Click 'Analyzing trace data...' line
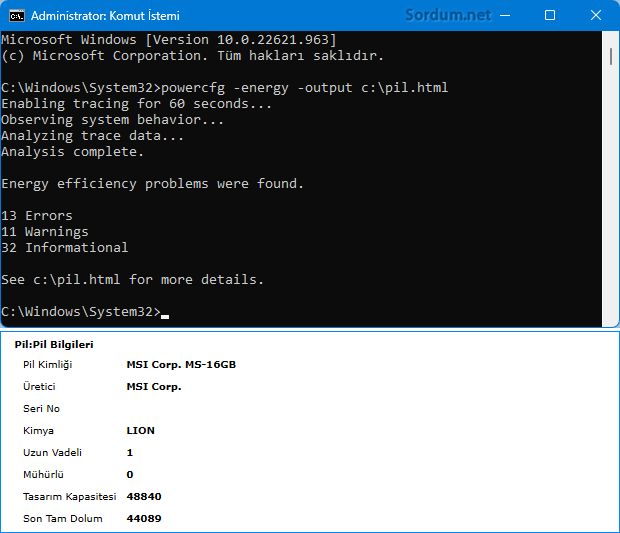 [93, 136]
